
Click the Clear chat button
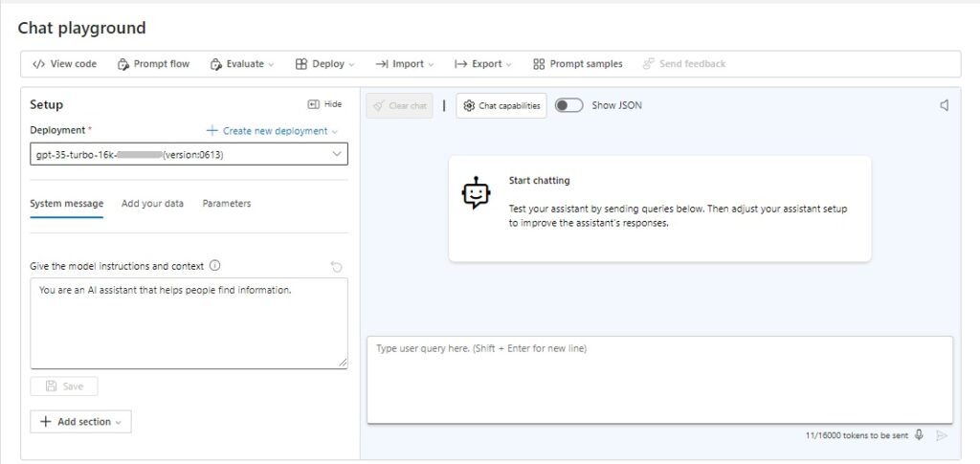(x=399, y=105)
